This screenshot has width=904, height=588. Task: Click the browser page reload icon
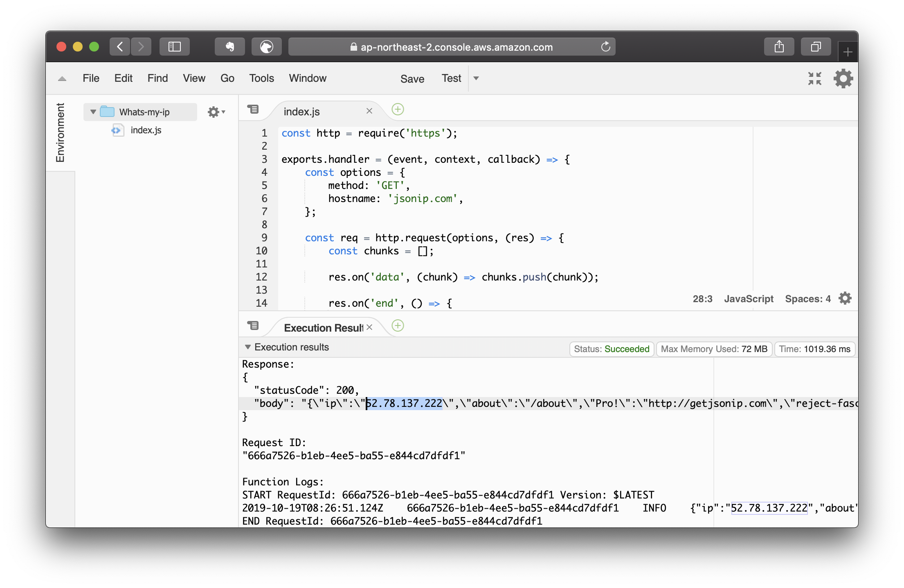605,47
